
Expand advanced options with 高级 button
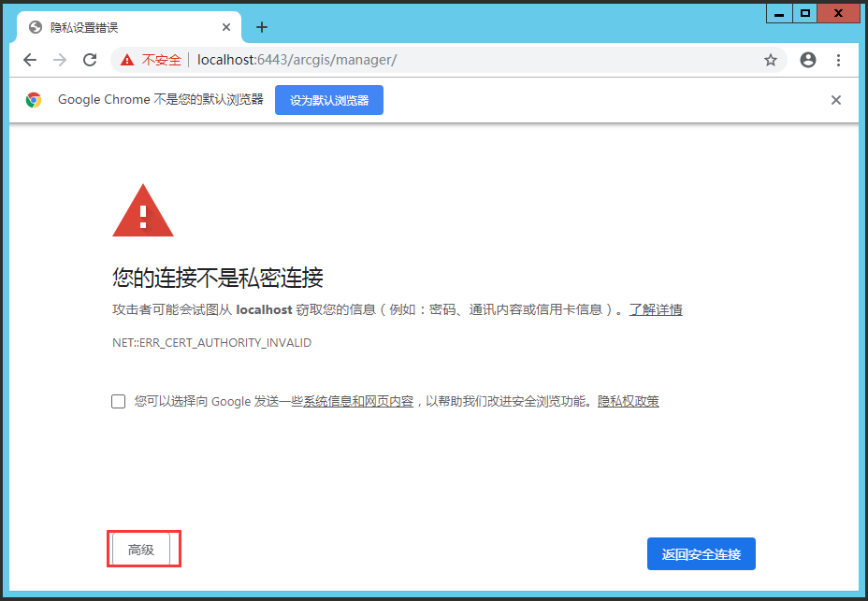[x=143, y=549]
